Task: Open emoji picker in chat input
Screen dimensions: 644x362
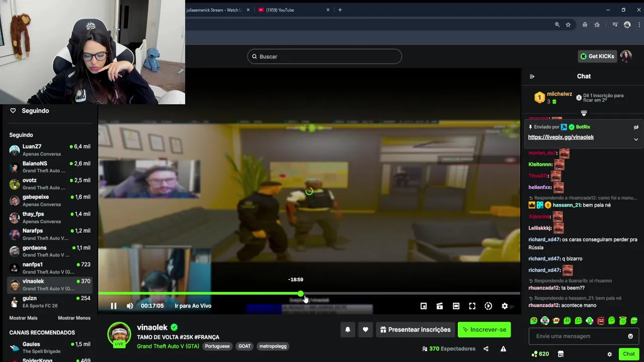Action: point(630,336)
